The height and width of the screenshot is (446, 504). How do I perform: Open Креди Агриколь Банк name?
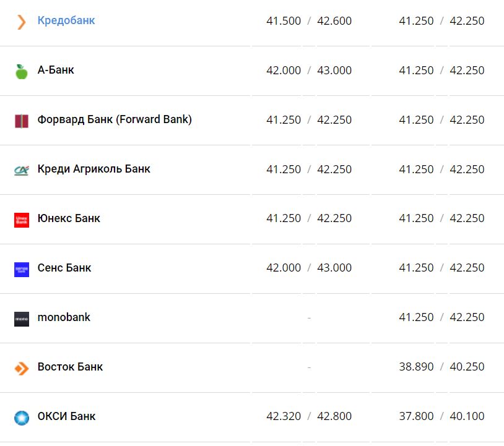coord(93,169)
